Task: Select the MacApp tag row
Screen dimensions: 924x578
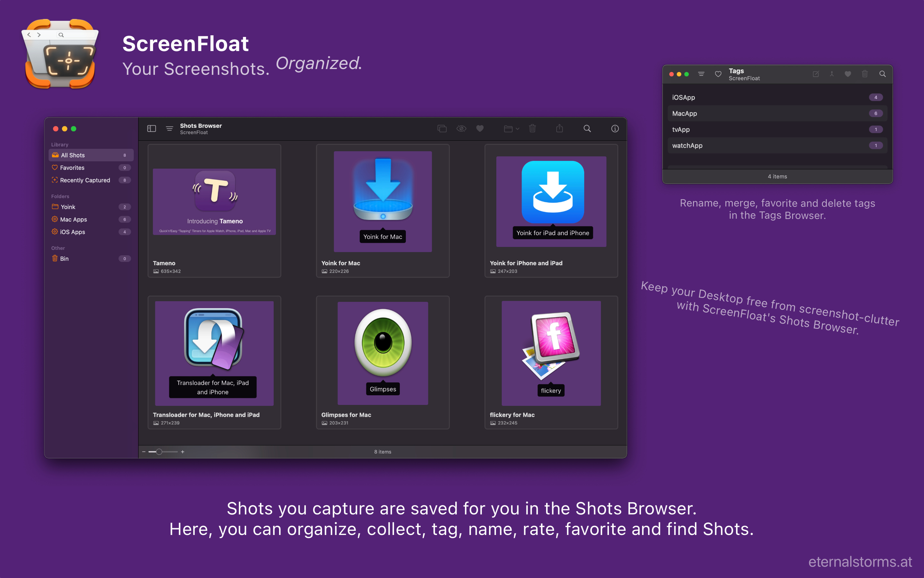Action: pyautogui.click(x=777, y=114)
